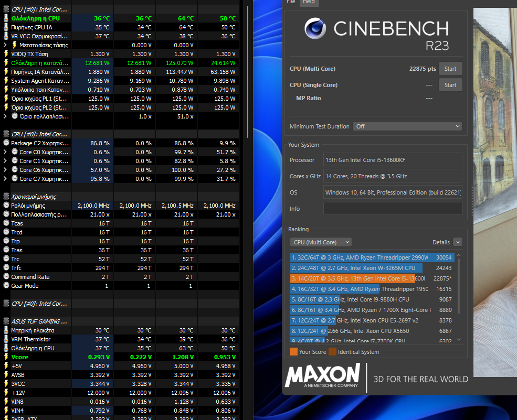The height and width of the screenshot is (420, 517).
Task: Expand Μετατοπίσεις τάσης sensor row
Action: pos(5,45)
